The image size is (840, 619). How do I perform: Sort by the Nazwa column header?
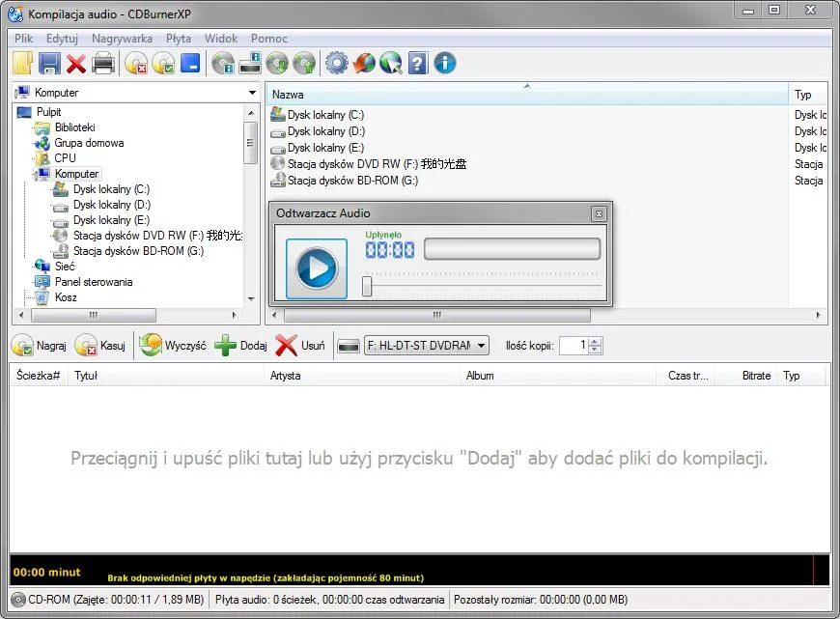click(x=526, y=95)
